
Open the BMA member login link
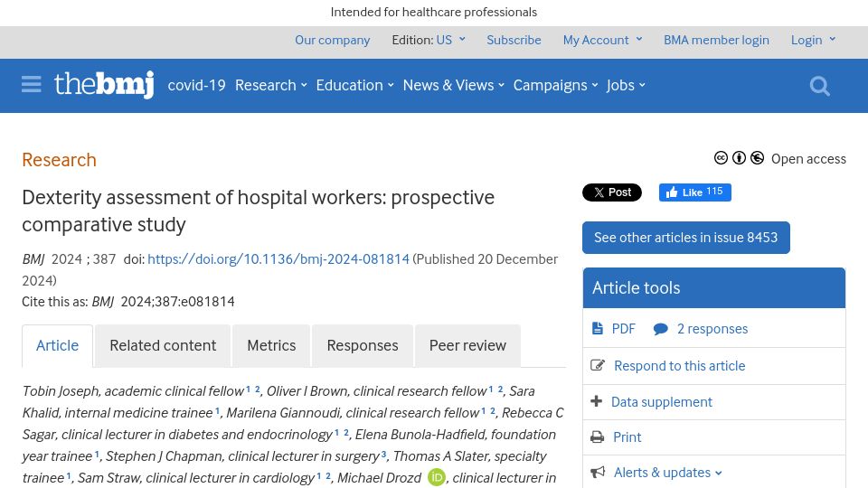point(716,40)
